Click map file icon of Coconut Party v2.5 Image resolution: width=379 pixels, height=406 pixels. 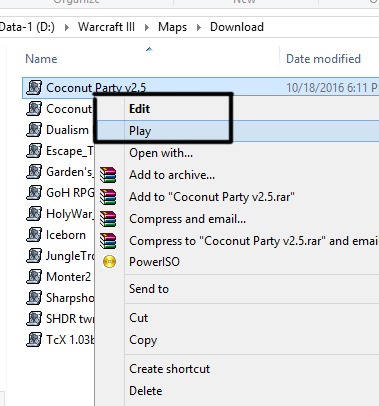[x=34, y=88]
